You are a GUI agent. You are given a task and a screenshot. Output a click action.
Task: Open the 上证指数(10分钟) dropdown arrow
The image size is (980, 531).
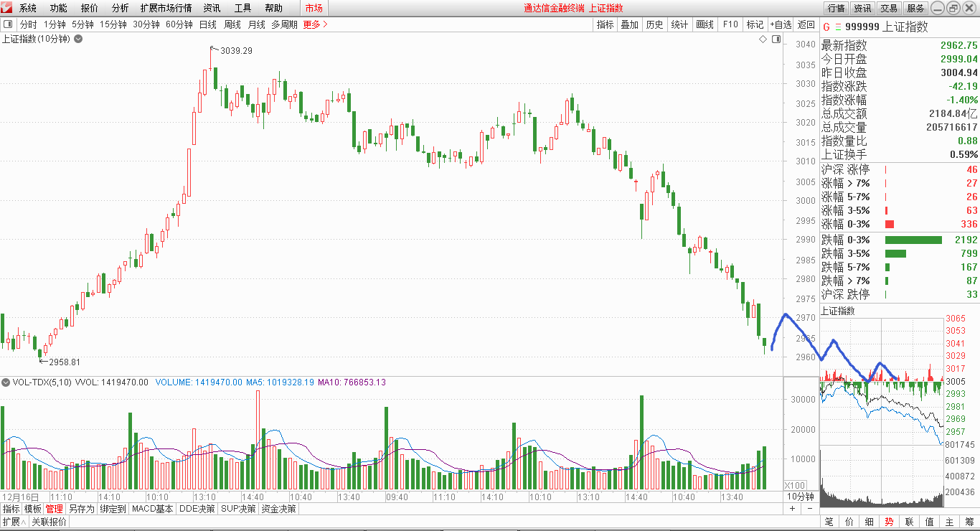click(x=78, y=39)
